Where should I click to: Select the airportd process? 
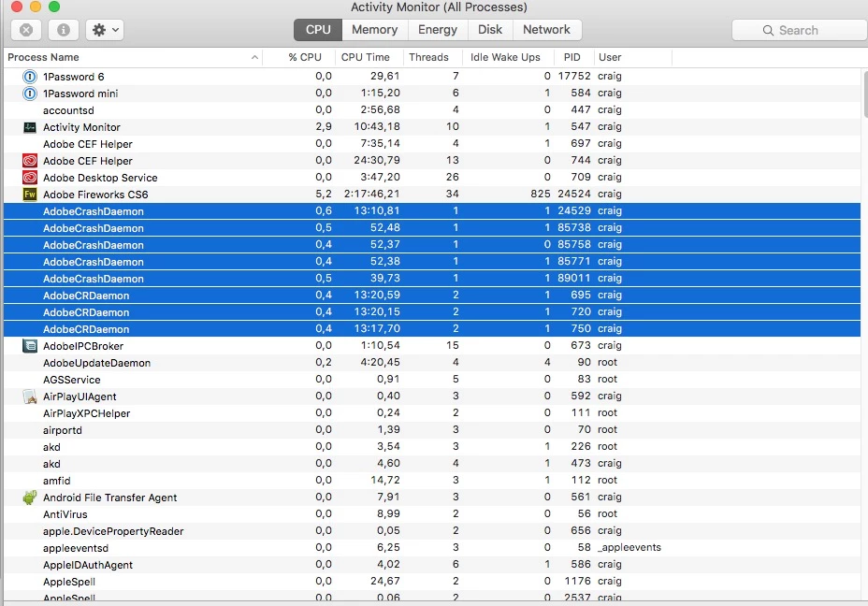point(432,430)
